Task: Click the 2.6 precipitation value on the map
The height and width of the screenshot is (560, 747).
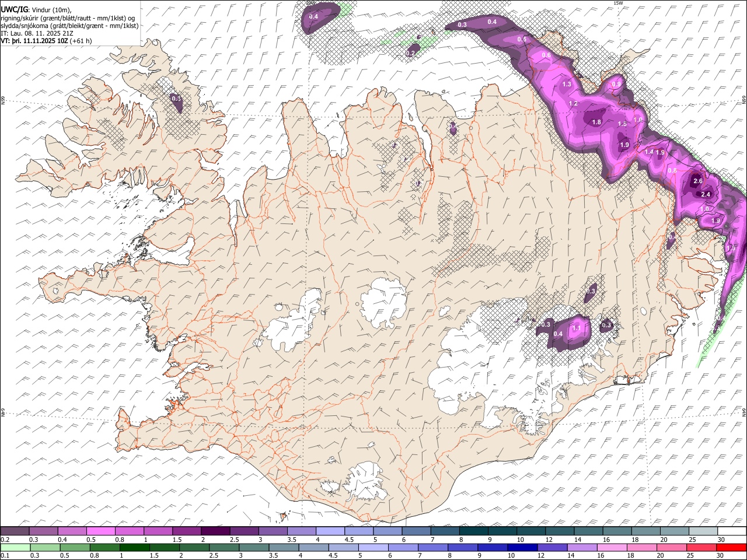Action: (698, 181)
